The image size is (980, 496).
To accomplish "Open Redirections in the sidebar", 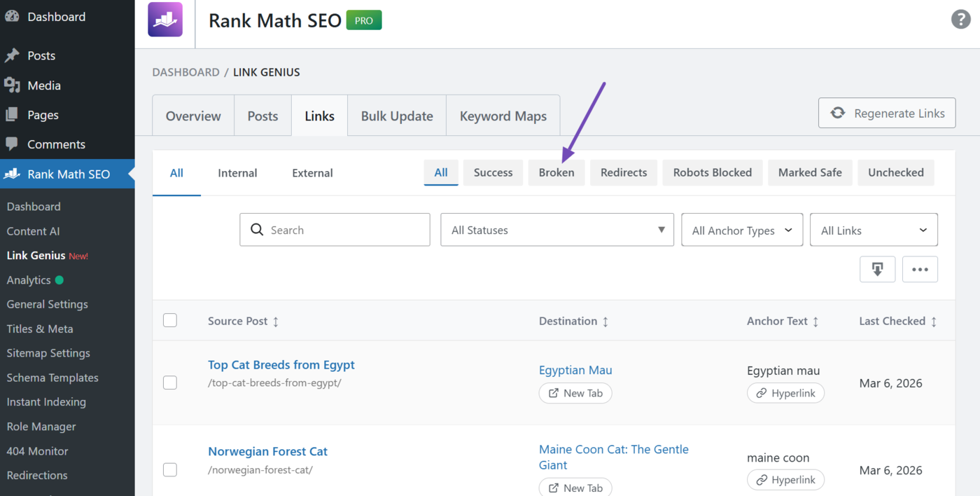I will (x=37, y=475).
